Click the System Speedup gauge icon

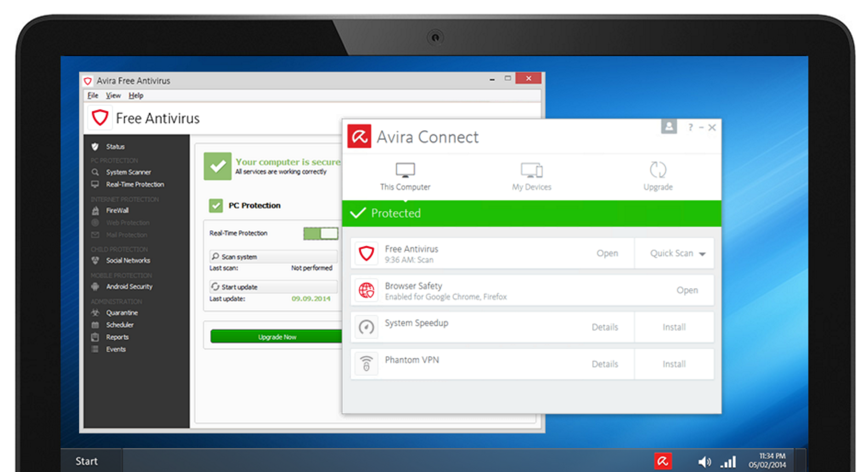[366, 327]
